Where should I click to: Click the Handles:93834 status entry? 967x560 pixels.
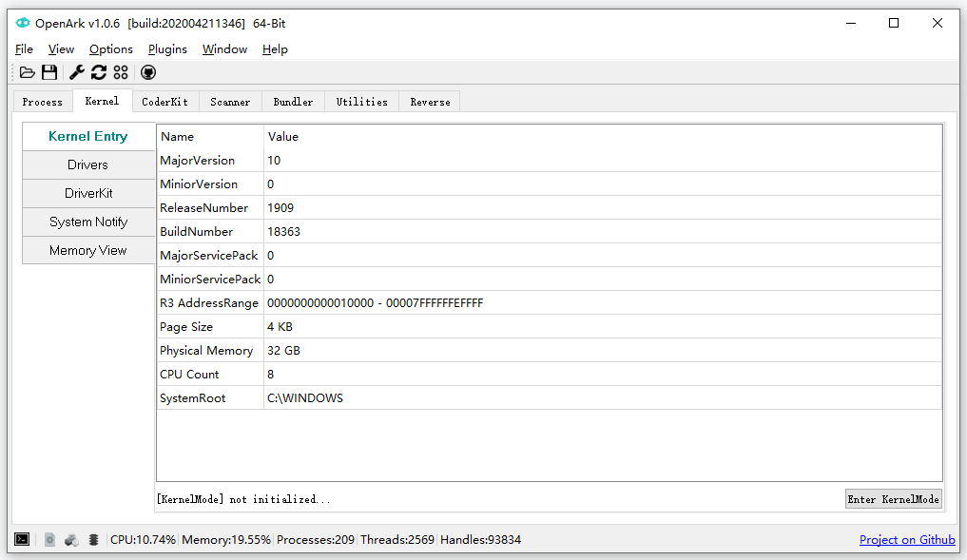click(x=480, y=540)
